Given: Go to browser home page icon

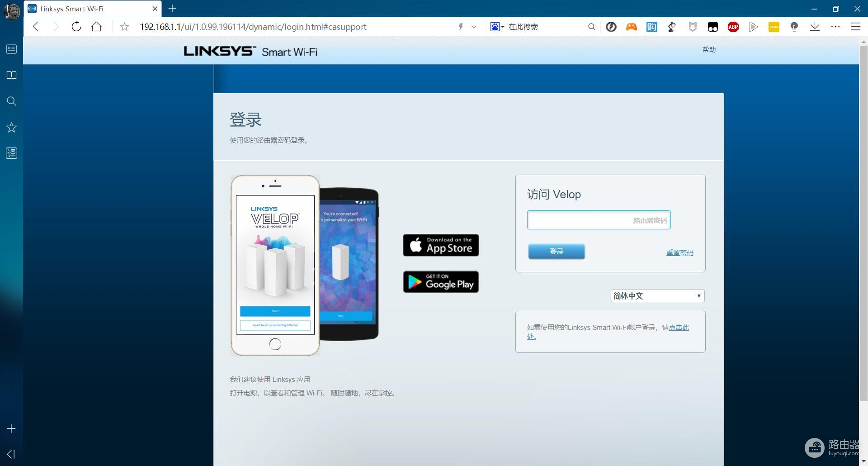Looking at the screenshot, I should tap(96, 27).
